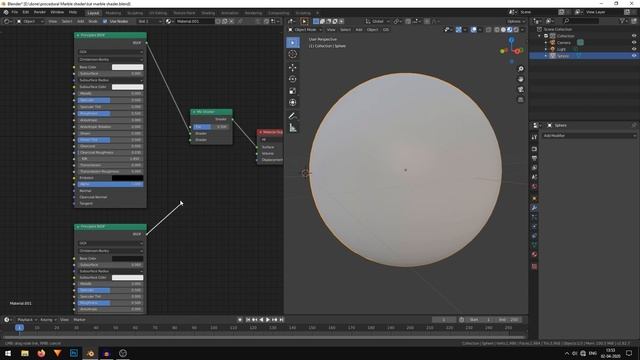Open the Edit menu

click(x=26, y=12)
